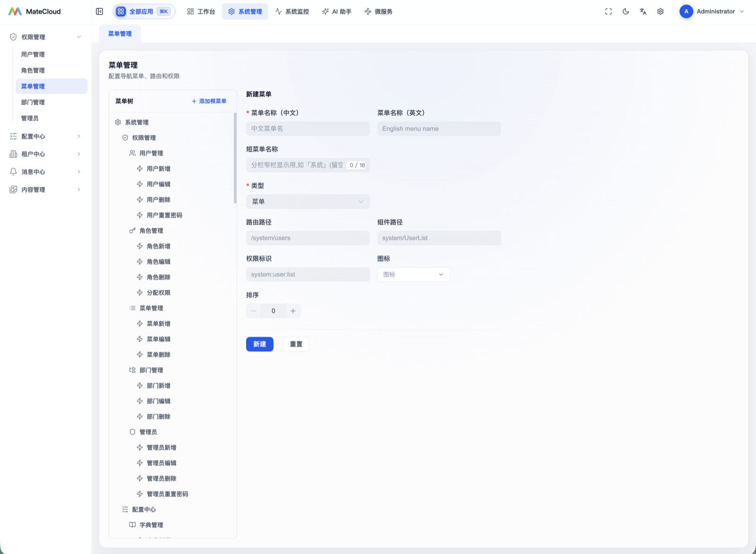756x554 pixels.
Task: Open the settings gear in the top bar
Action: pos(661,11)
